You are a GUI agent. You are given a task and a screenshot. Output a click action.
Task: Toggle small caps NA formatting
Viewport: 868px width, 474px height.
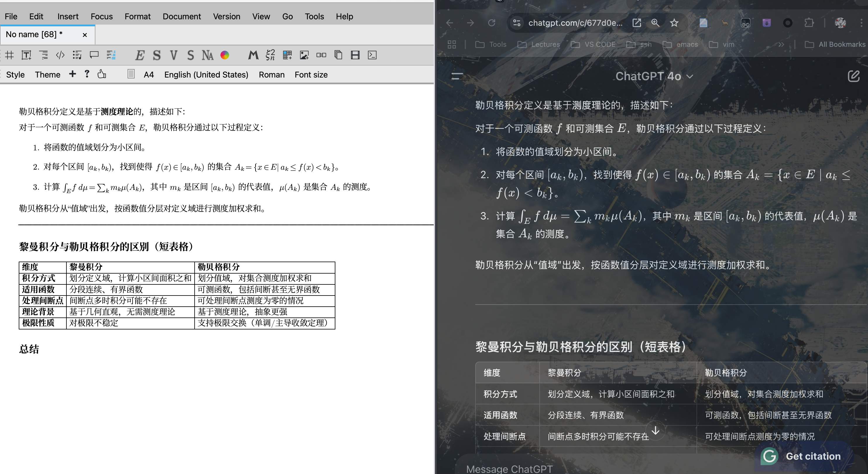tap(207, 55)
